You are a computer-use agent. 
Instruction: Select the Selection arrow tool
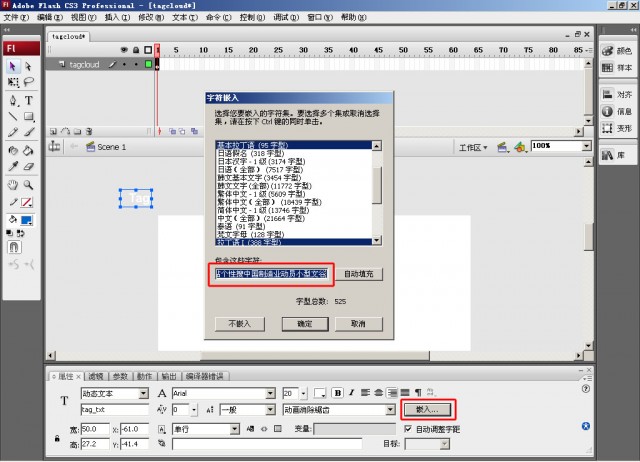coord(13,66)
